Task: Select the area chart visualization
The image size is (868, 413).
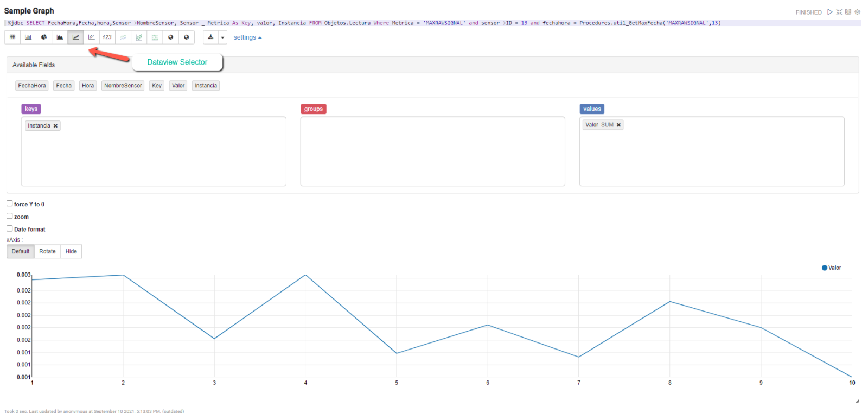Action: coord(60,37)
